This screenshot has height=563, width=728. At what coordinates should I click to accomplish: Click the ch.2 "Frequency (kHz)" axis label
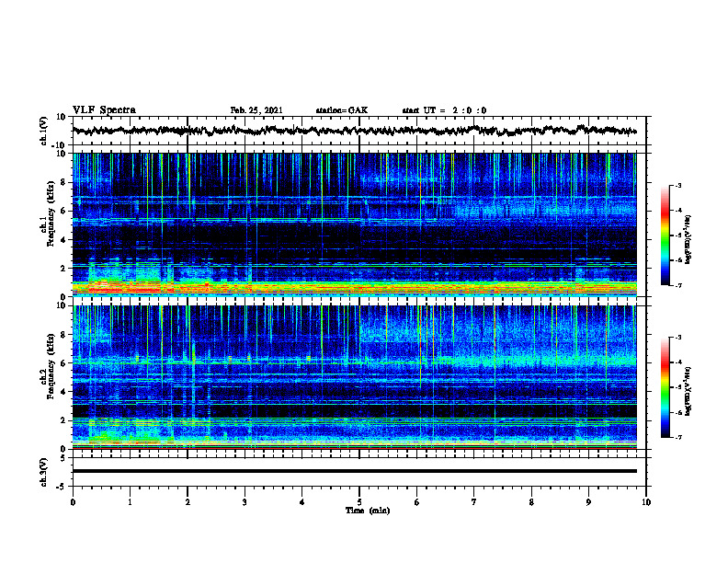coord(51,366)
